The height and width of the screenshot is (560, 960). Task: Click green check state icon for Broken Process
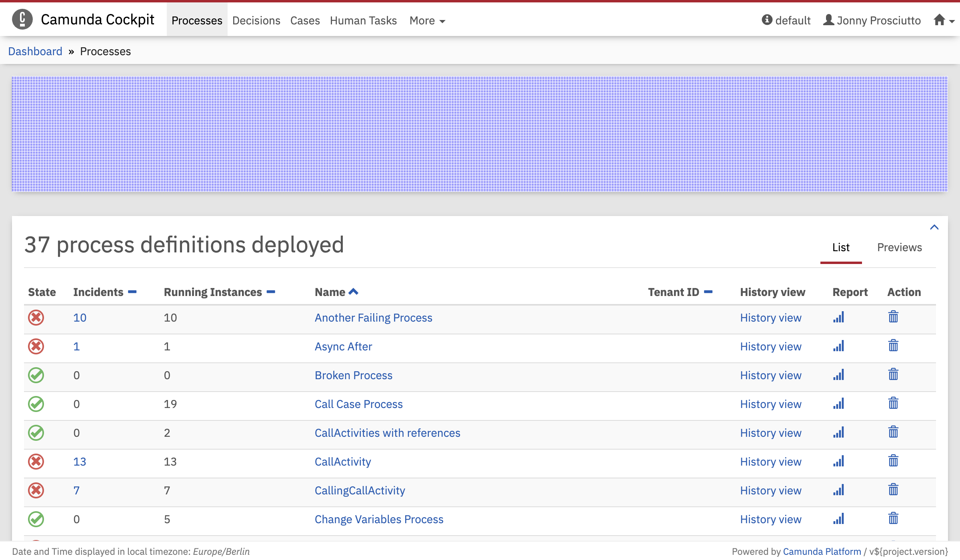(x=36, y=375)
